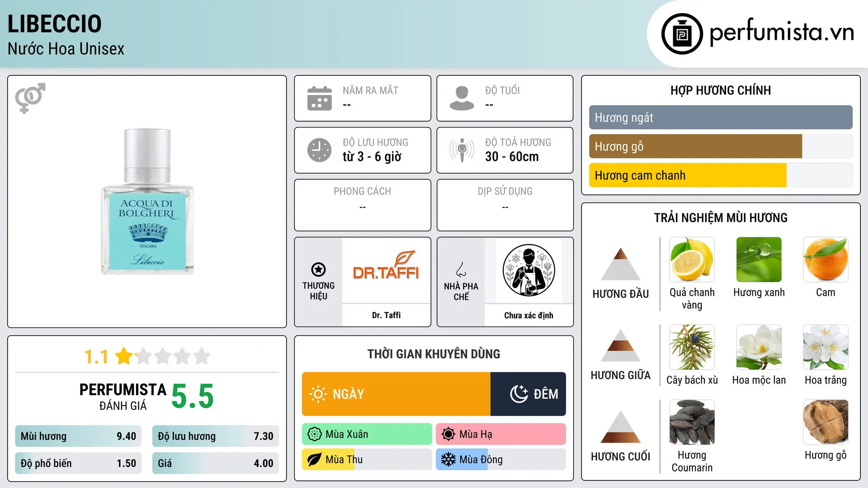Image resolution: width=868 pixels, height=488 pixels.
Task: Click the Độ lưu hương 7.30 score bar
Action: [x=215, y=436]
